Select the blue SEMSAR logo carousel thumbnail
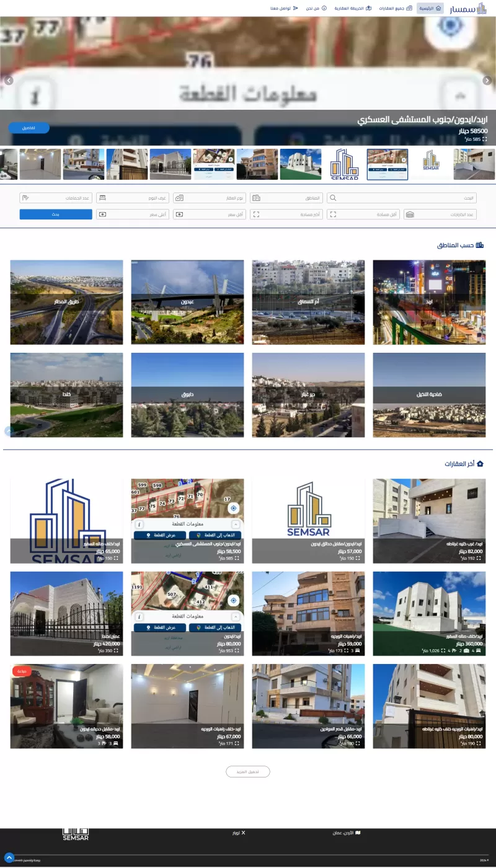496x868 pixels. coord(344,164)
